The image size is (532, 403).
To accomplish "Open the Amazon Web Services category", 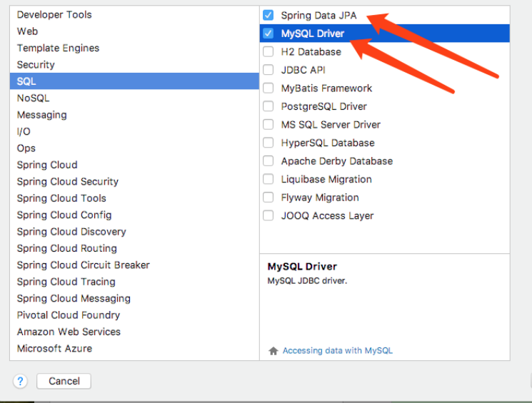I will (x=134, y=332).
